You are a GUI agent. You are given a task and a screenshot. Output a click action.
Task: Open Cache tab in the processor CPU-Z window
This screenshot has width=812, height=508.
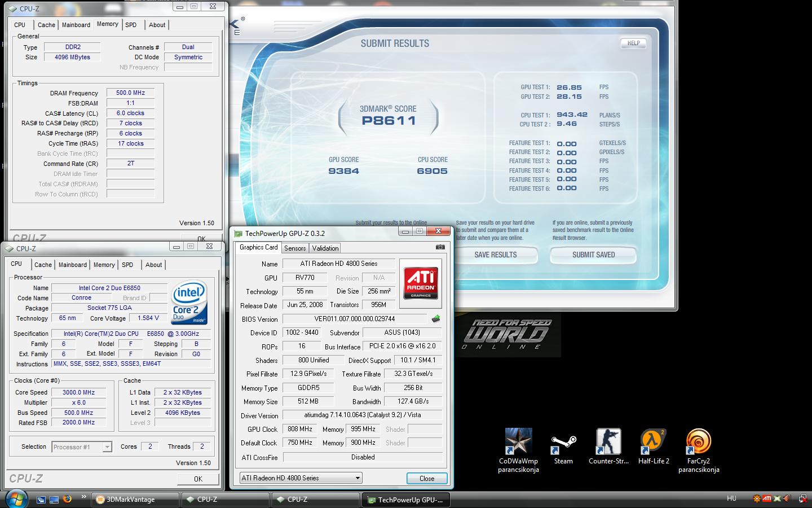pos(43,265)
